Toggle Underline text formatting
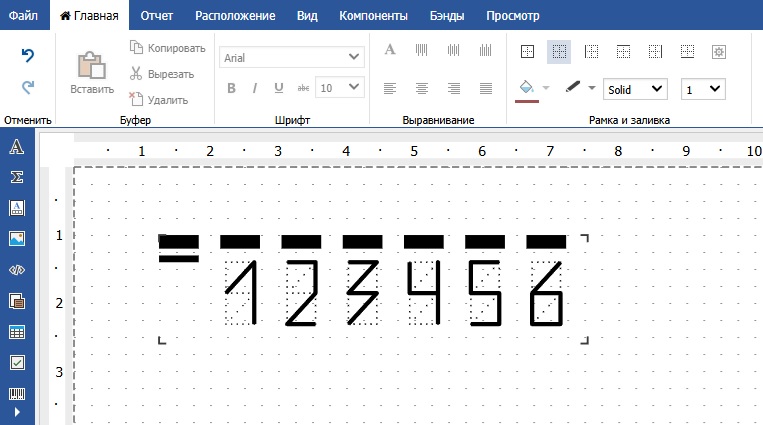763x425 pixels. 278,88
